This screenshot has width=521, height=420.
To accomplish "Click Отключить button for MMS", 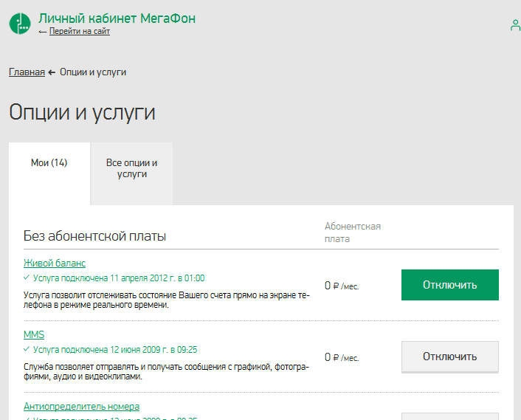I will click(450, 357).
